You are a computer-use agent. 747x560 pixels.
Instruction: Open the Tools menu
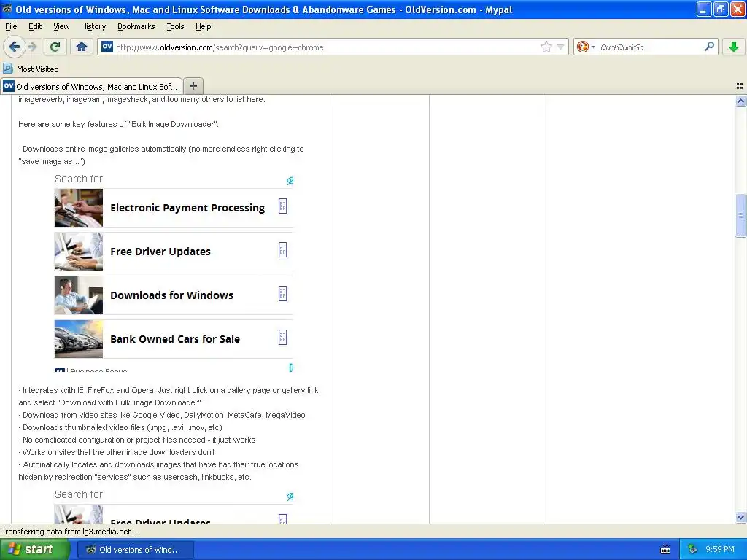[x=175, y=26]
